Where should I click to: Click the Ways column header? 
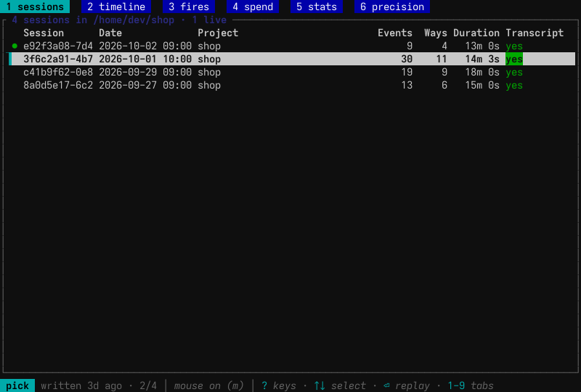pyautogui.click(x=435, y=33)
